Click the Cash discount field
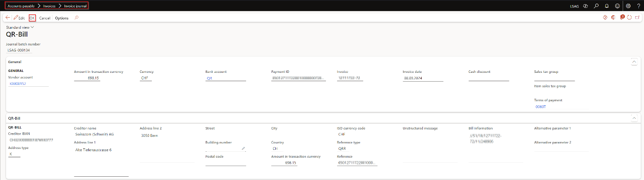Viewport: 644px width, 180px height. click(489, 78)
